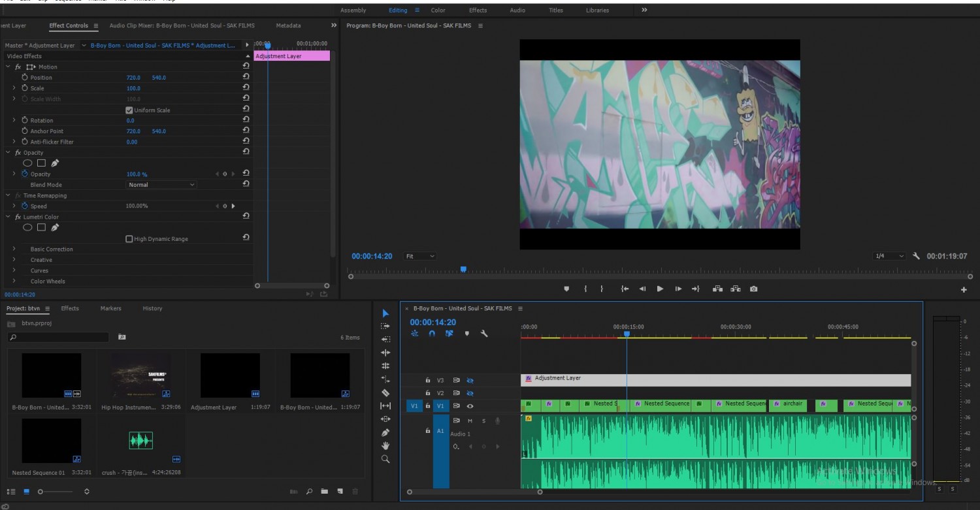Select the Hand tool
The width and height of the screenshot is (980, 510).
pyautogui.click(x=385, y=446)
